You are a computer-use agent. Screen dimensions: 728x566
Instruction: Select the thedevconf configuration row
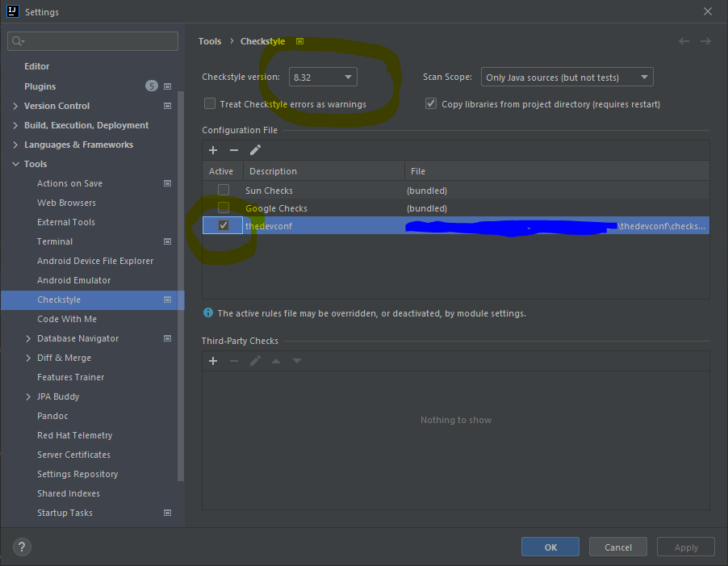click(456, 225)
